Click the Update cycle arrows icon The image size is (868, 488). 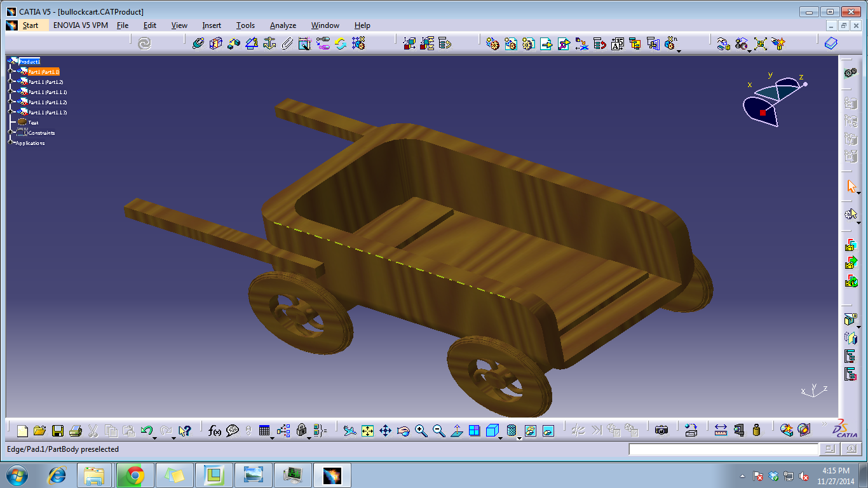[x=341, y=43]
